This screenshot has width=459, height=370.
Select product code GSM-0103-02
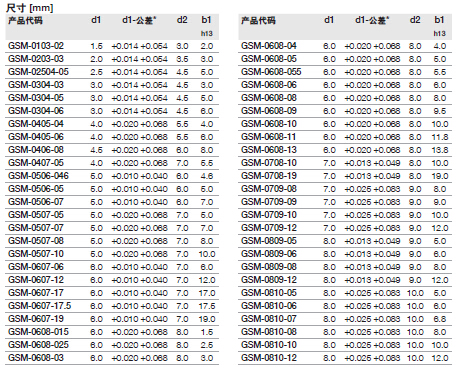click(36, 46)
